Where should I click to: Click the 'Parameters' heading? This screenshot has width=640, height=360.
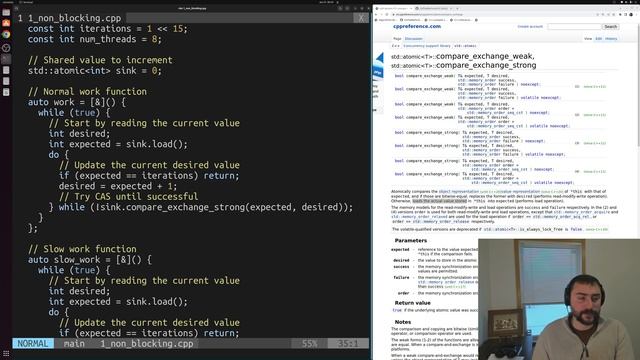pyautogui.click(x=411, y=241)
